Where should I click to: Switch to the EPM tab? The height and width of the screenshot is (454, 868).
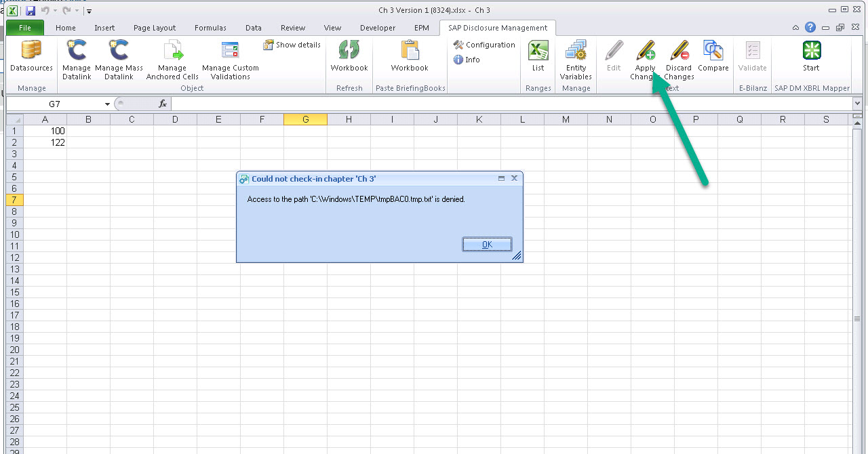click(x=421, y=28)
